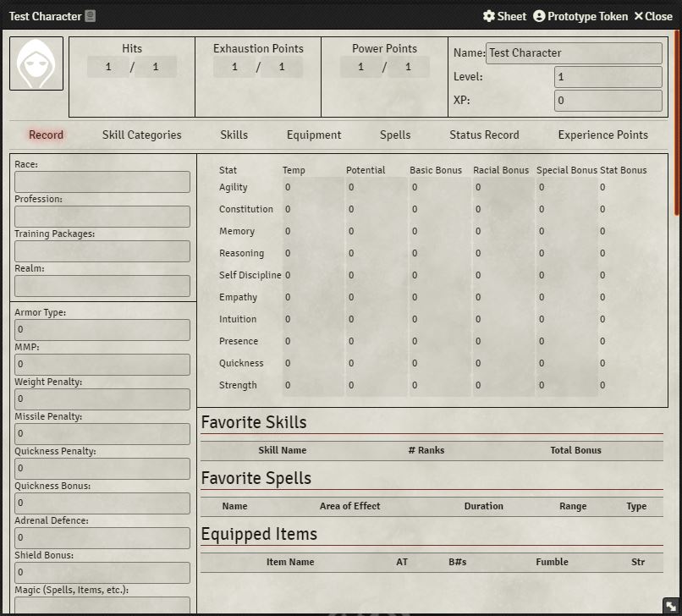Edit the current Hits value
The height and width of the screenshot is (616, 682).
108,66
